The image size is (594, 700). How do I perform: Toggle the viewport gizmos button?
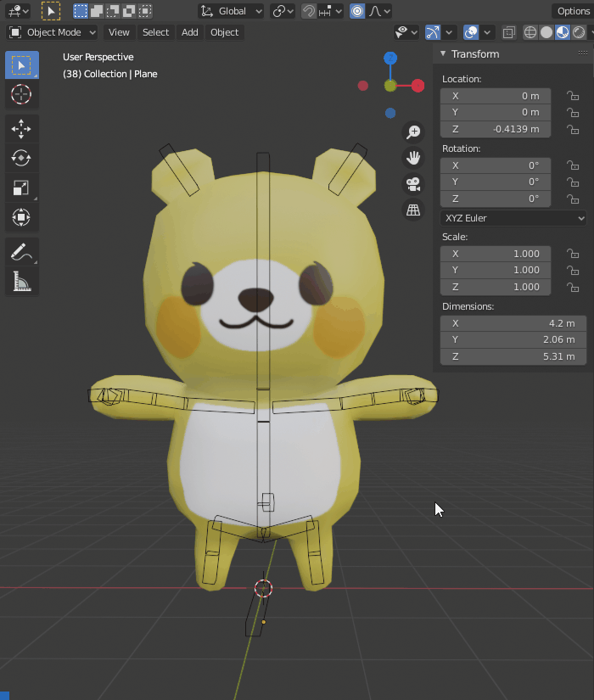click(433, 32)
